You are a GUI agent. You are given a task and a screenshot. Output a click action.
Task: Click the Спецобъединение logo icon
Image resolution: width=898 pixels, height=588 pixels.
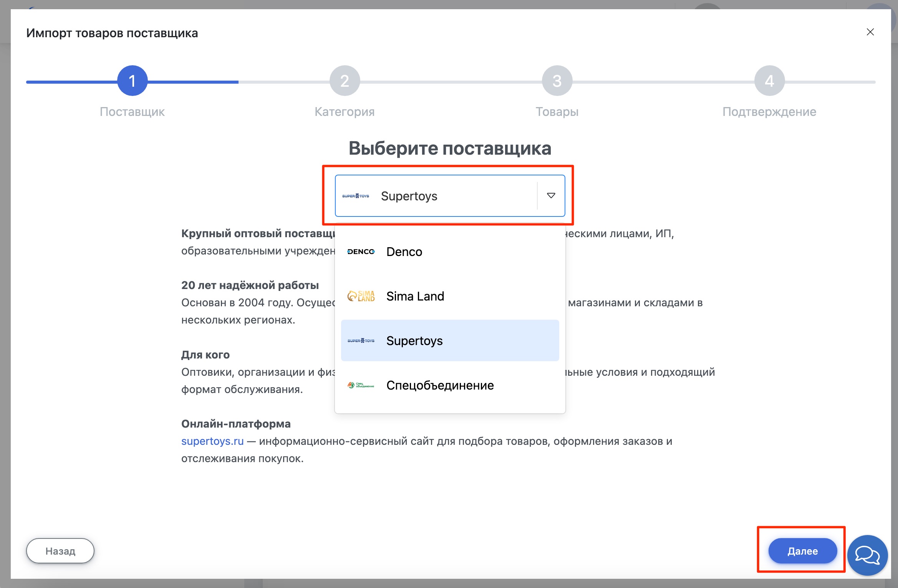click(361, 385)
